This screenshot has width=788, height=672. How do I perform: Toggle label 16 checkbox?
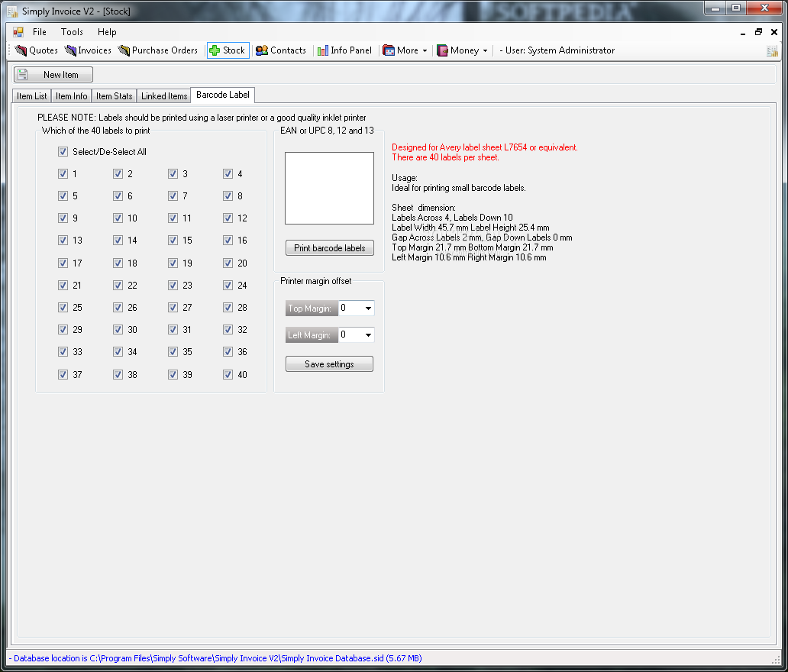pos(228,240)
